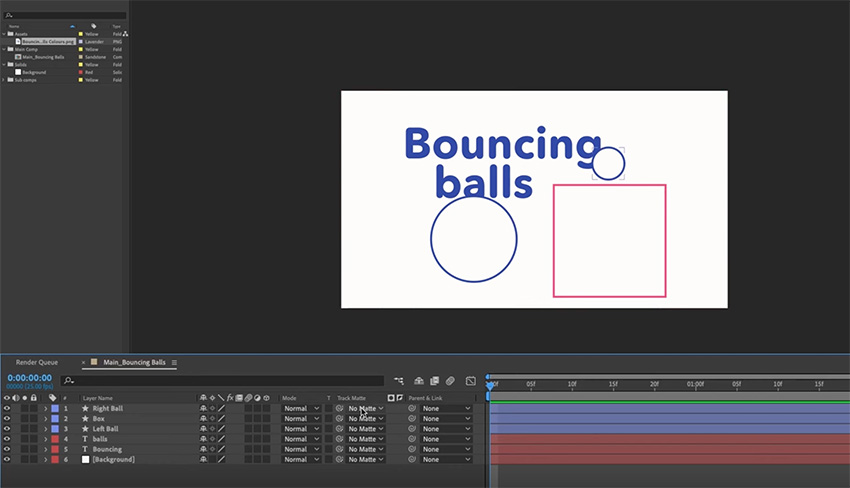Toggle visibility of the Bouncing text layer
This screenshot has height=488, width=850.
(6, 449)
